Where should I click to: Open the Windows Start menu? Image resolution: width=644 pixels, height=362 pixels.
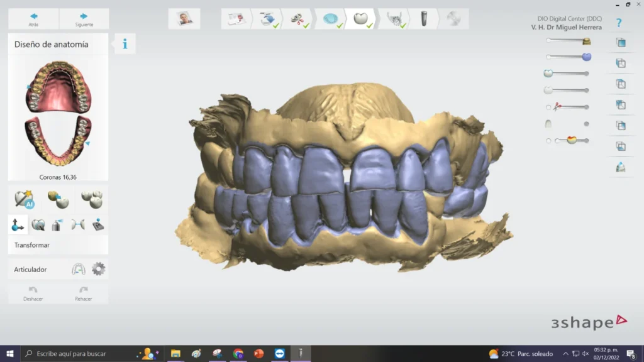click(10, 353)
